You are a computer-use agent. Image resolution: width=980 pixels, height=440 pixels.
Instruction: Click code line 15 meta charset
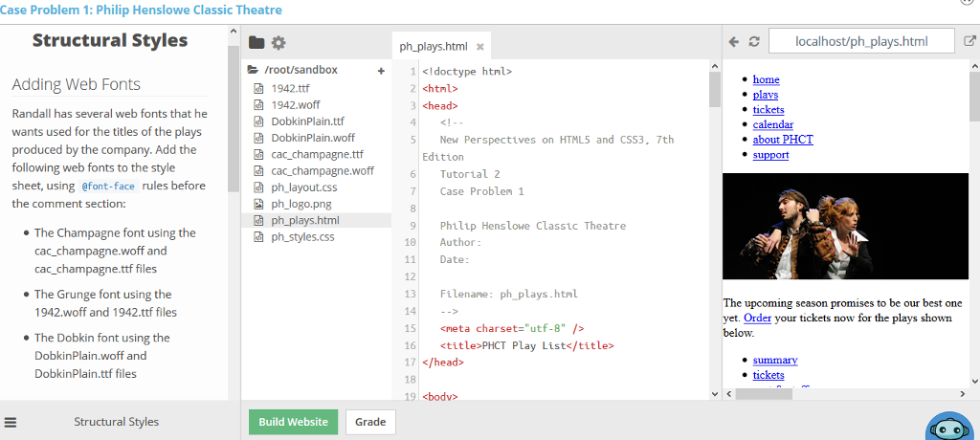point(512,328)
